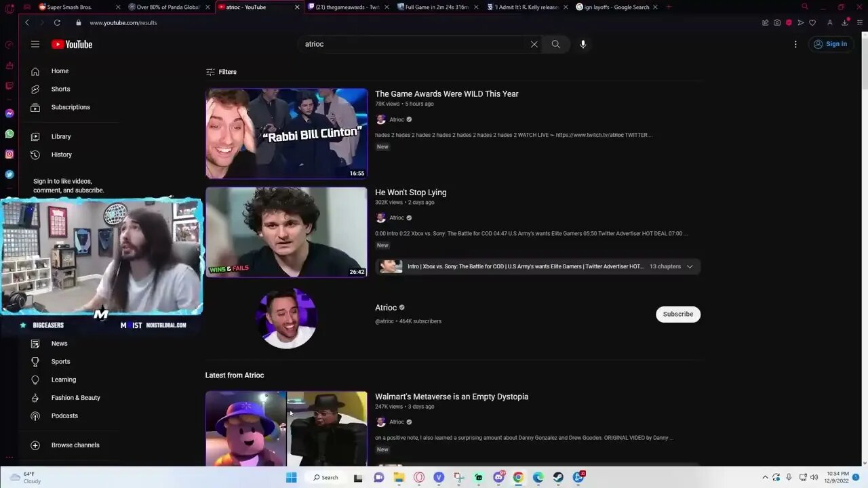
Task: Clear the search box with X
Action: point(534,44)
